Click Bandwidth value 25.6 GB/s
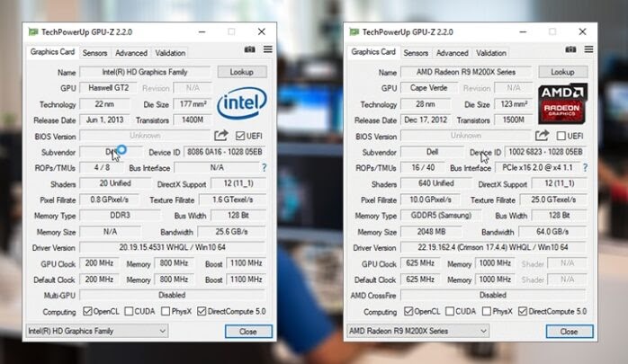The height and width of the screenshot is (364, 628). (x=232, y=232)
